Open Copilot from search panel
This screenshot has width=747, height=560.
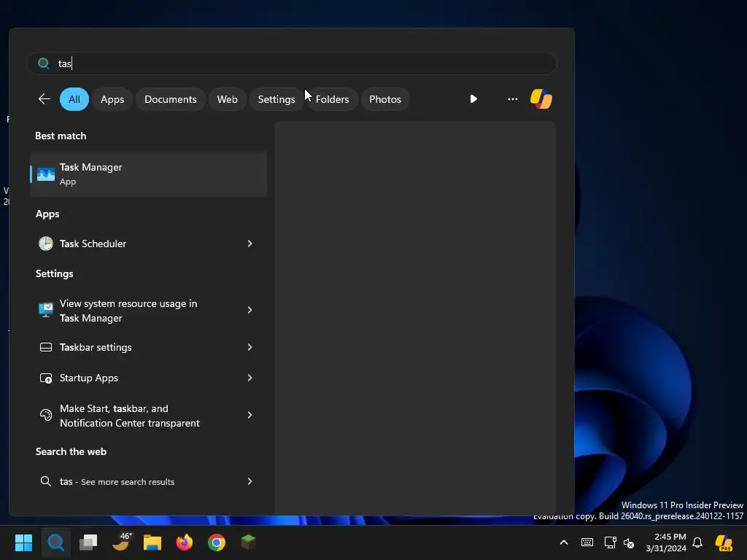541,99
